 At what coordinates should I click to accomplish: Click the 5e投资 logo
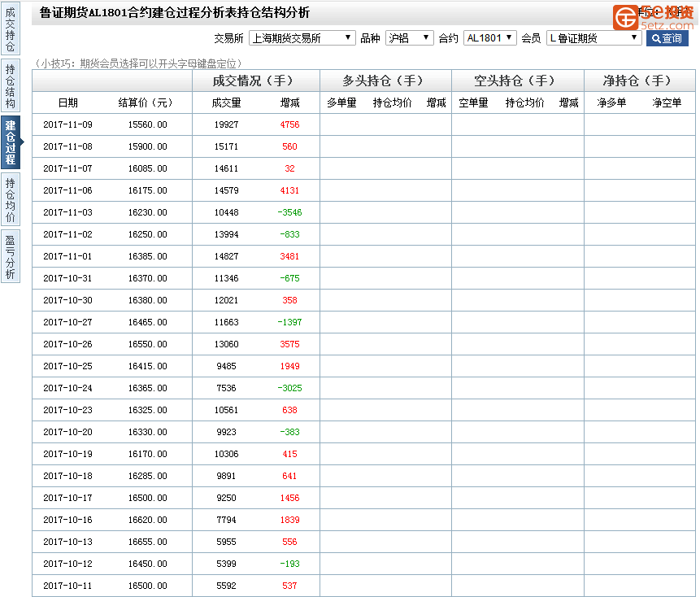click(x=653, y=17)
